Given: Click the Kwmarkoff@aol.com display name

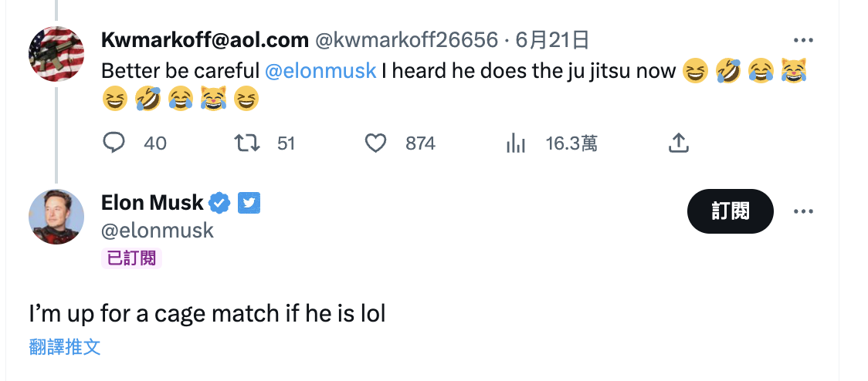Looking at the screenshot, I should coord(205,40).
